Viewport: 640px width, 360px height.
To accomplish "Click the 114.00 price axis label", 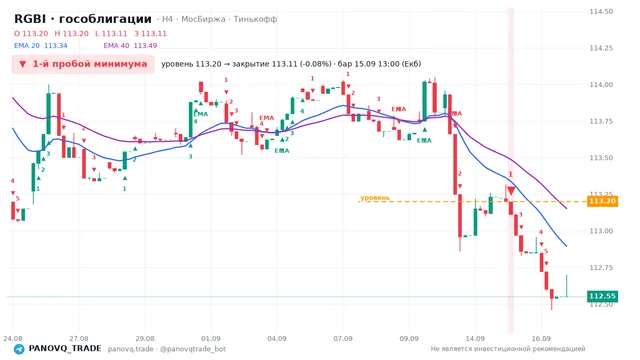I will (601, 84).
